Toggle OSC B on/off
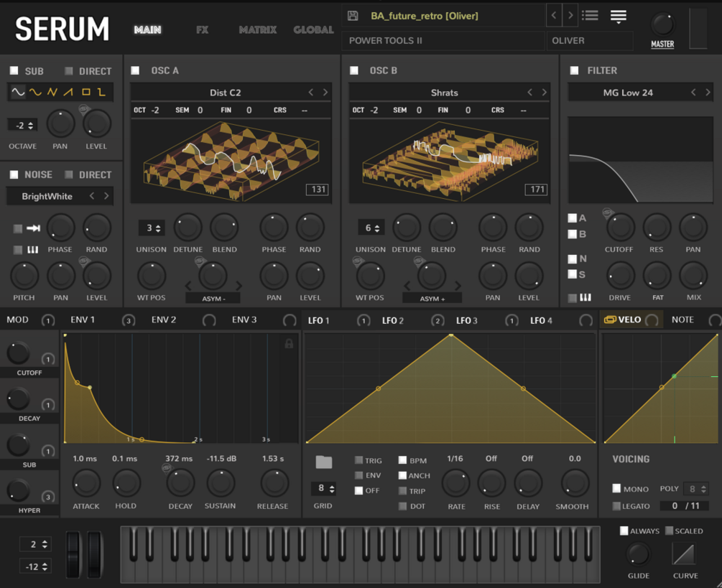Screen dimensions: 722x588 353,70
